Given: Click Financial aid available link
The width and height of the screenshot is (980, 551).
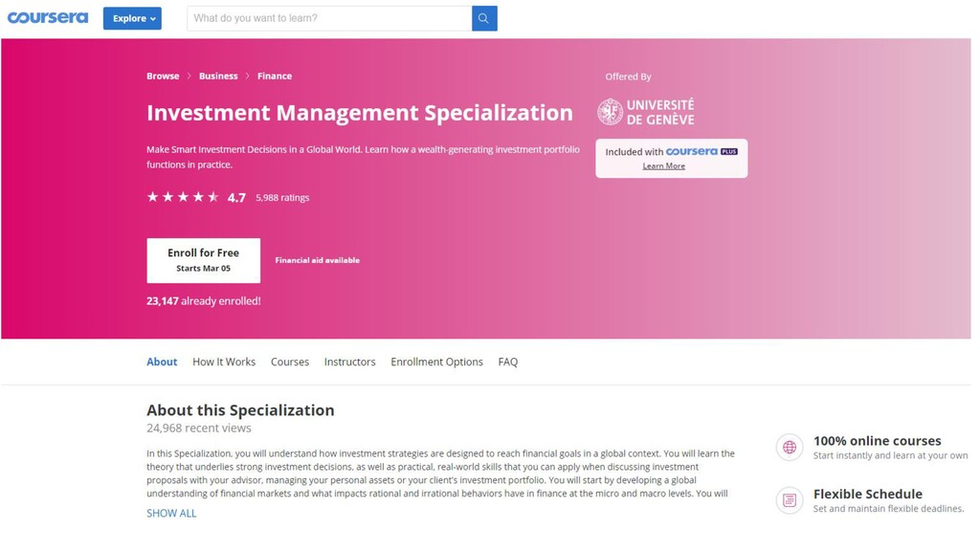Looking at the screenshot, I should tap(318, 260).
